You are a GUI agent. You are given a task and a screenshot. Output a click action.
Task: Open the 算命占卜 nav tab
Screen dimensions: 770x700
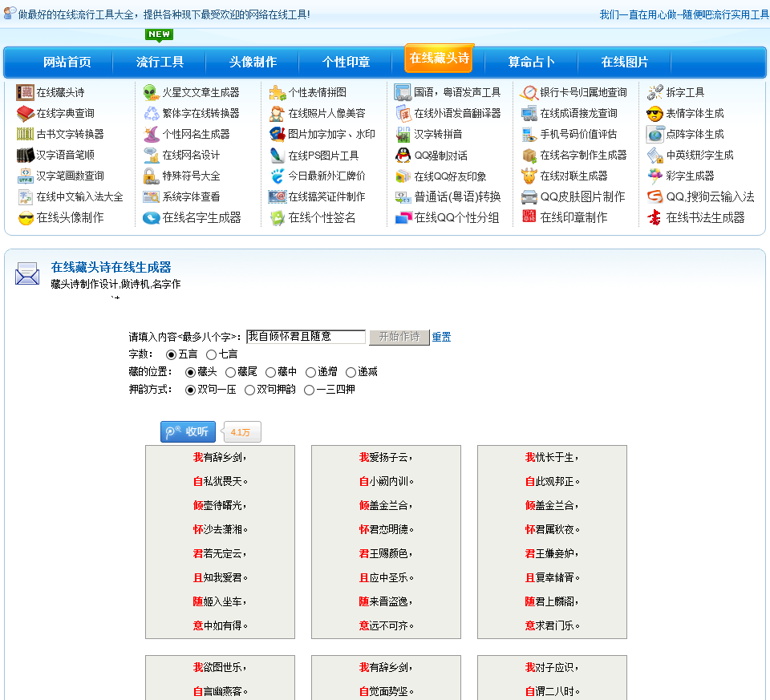pyautogui.click(x=531, y=62)
